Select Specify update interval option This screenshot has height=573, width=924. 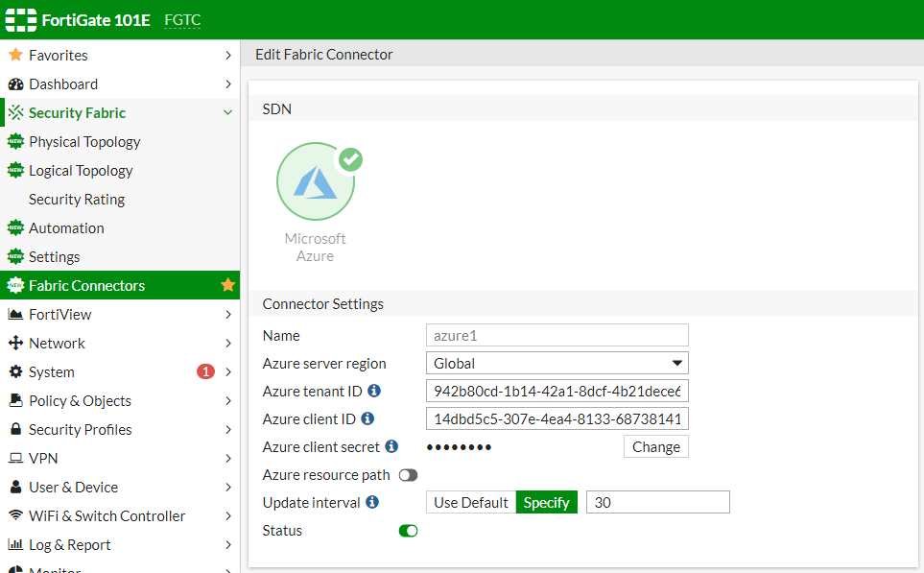tap(546, 502)
